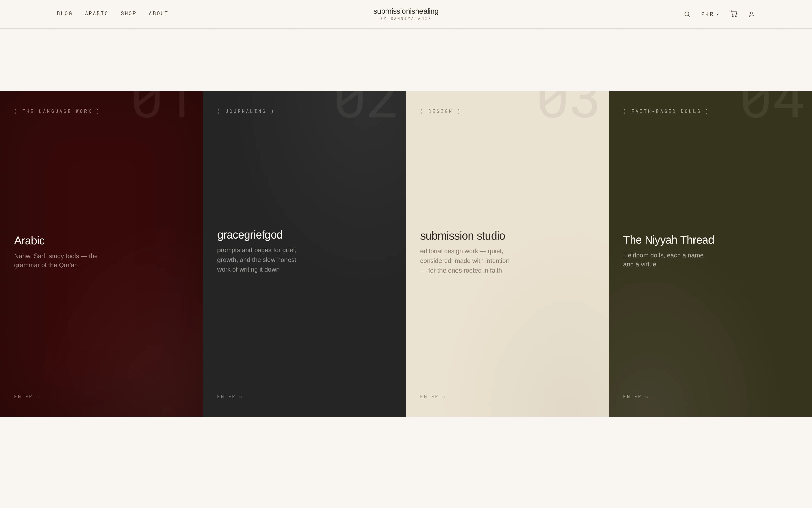
Task: Open the ABOUT menu item
Action: tap(158, 13)
